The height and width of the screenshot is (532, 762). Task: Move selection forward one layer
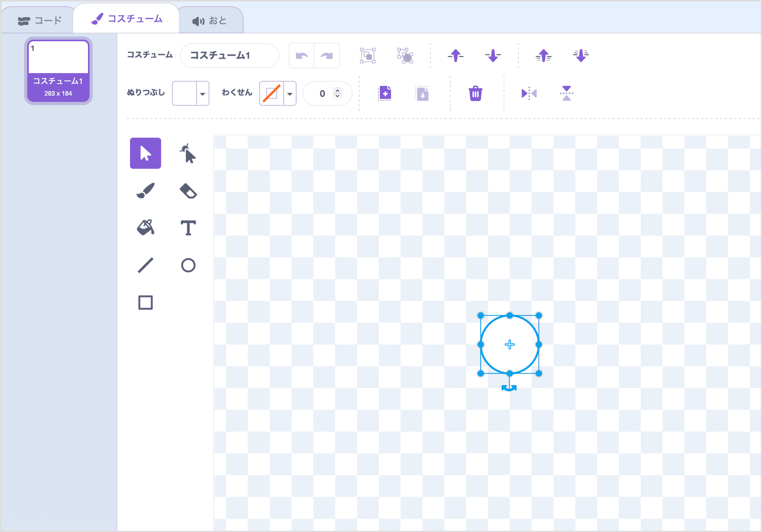coord(456,56)
